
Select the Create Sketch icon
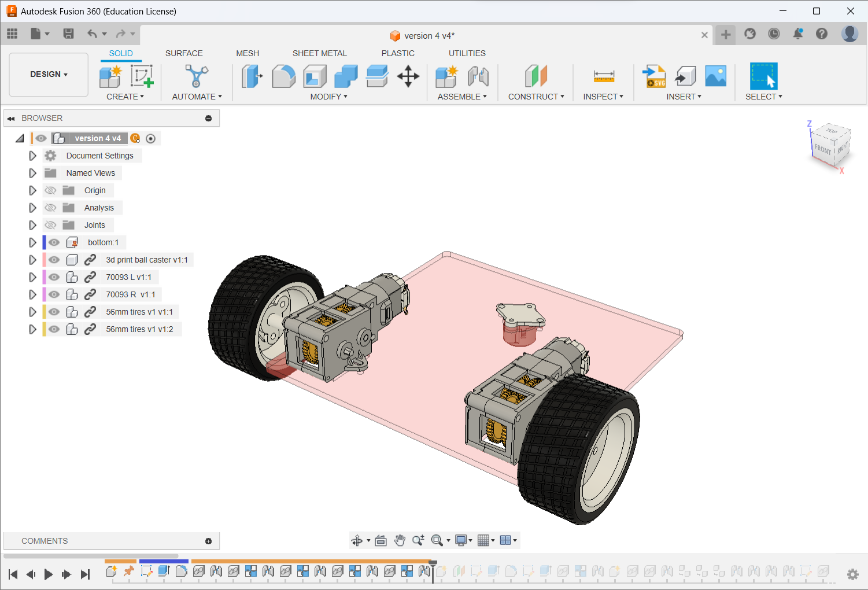pyautogui.click(x=142, y=76)
